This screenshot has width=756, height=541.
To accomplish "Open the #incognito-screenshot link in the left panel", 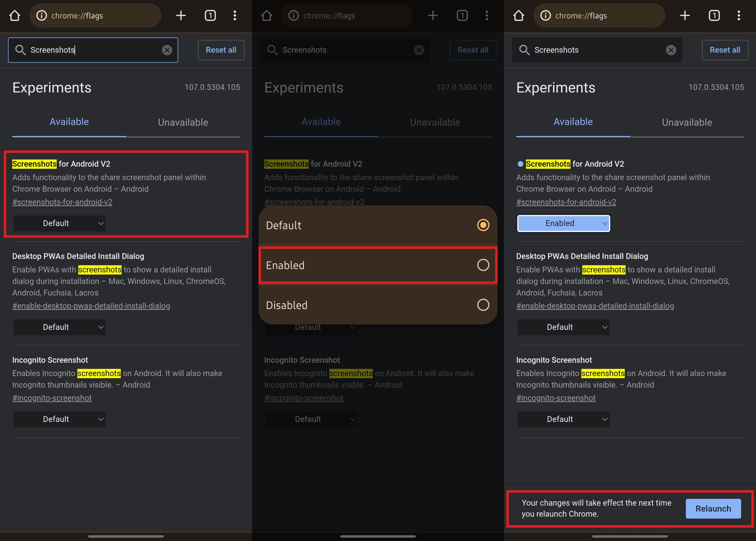I will 52,398.
